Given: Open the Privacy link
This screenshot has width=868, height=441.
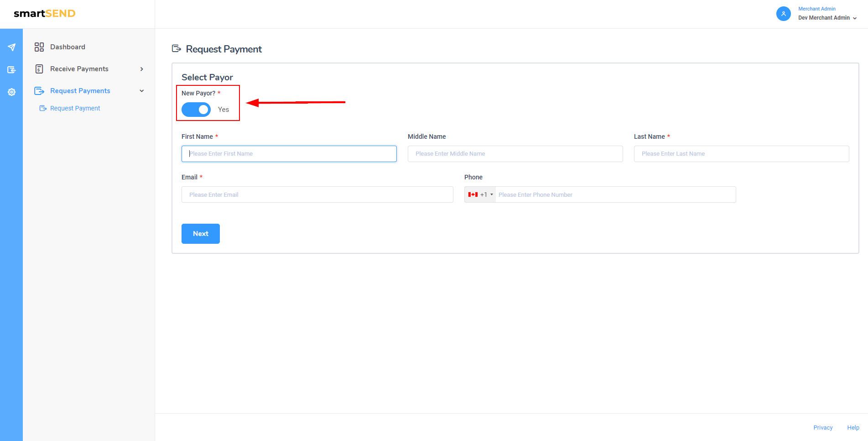Looking at the screenshot, I should point(823,428).
